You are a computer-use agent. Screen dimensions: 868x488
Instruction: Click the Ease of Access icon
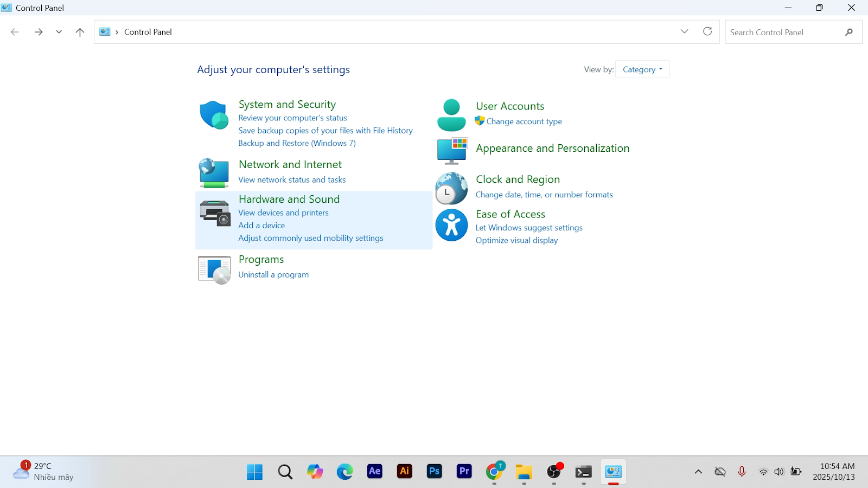tap(451, 225)
